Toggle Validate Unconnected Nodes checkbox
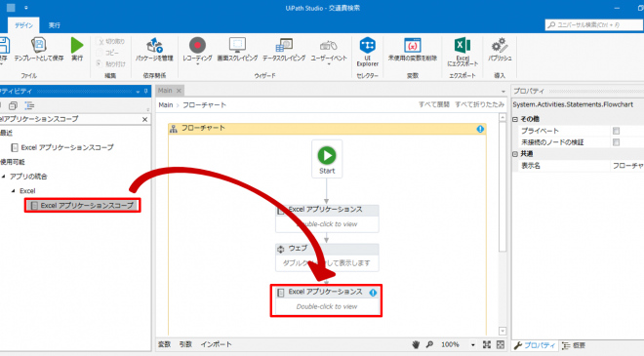The height and width of the screenshot is (356, 644). 616,142
